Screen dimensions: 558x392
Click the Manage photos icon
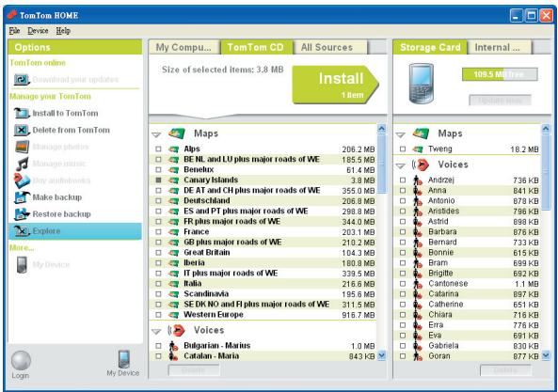22,147
